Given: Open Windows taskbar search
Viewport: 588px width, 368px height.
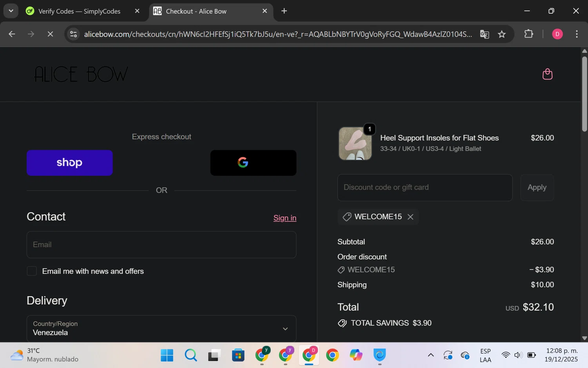Looking at the screenshot, I should click(x=191, y=355).
